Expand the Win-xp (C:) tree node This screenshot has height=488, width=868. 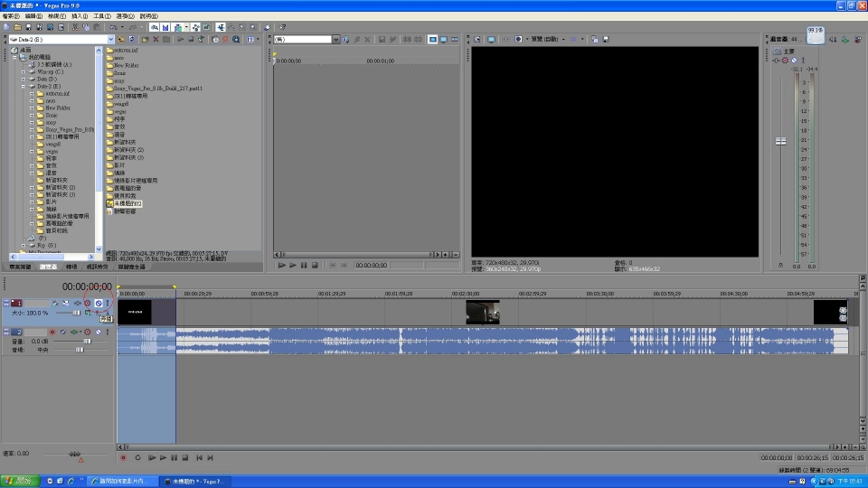click(24, 72)
